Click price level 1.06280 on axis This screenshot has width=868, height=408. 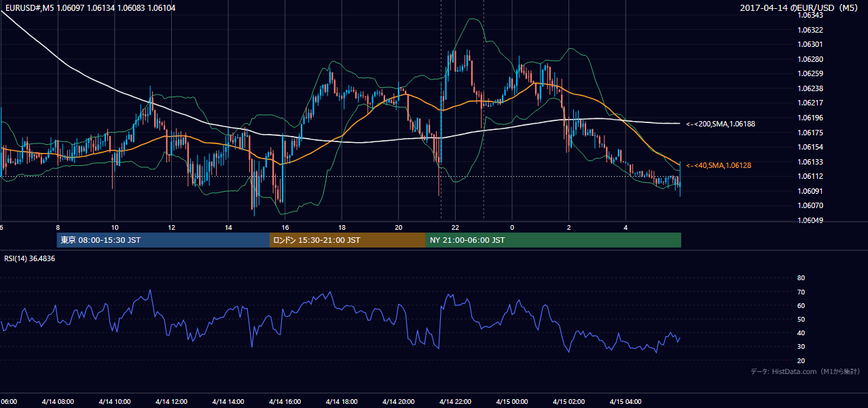[810, 59]
